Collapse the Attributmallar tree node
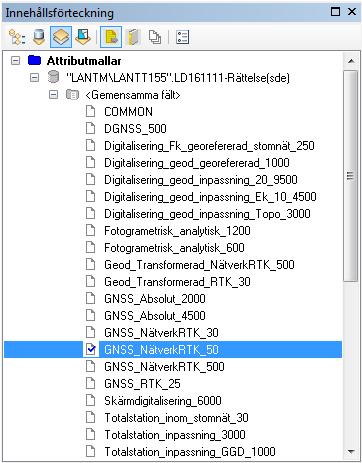This screenshot has height=463, width=362. (x=16, y=61)
